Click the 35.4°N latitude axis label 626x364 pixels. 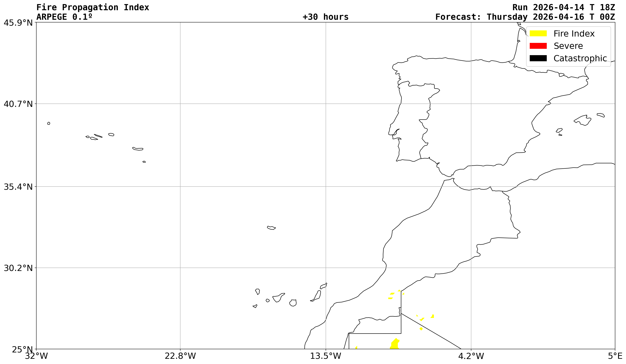click(x=18, y=187)
